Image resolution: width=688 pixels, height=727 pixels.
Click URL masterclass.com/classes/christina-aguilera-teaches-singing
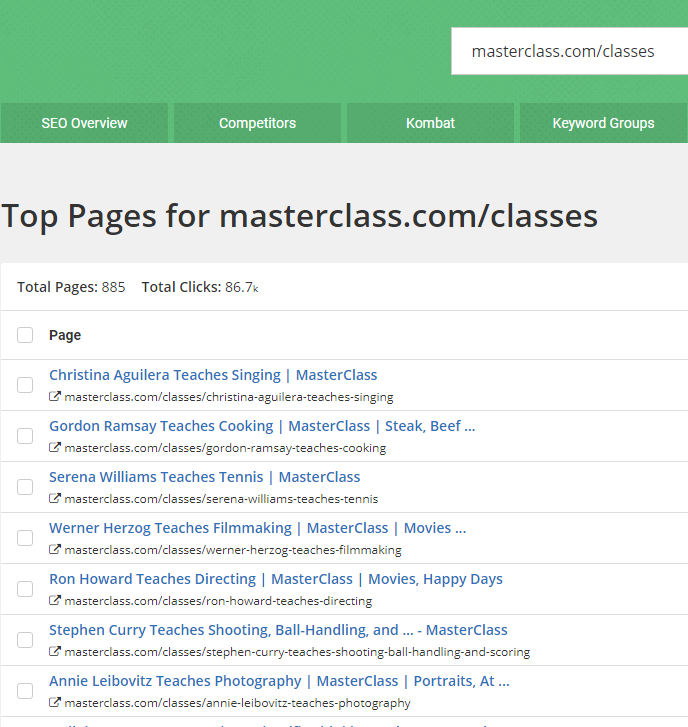pos(229,397)
